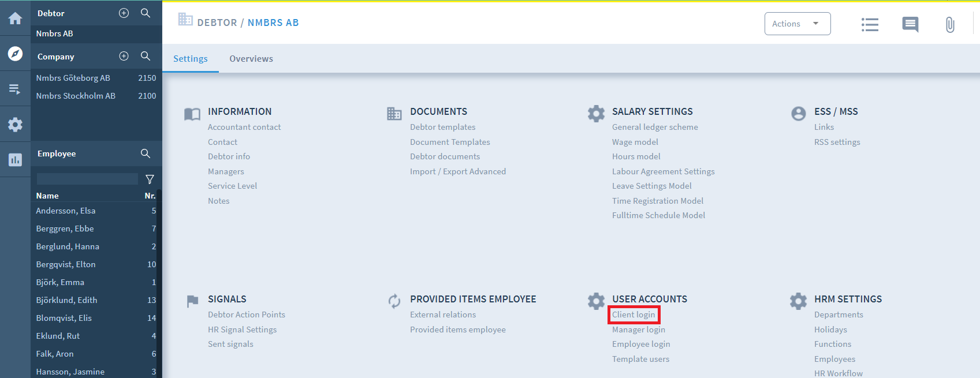
Task: Open General ledger scheme link
Action: (x=655, y=127)
